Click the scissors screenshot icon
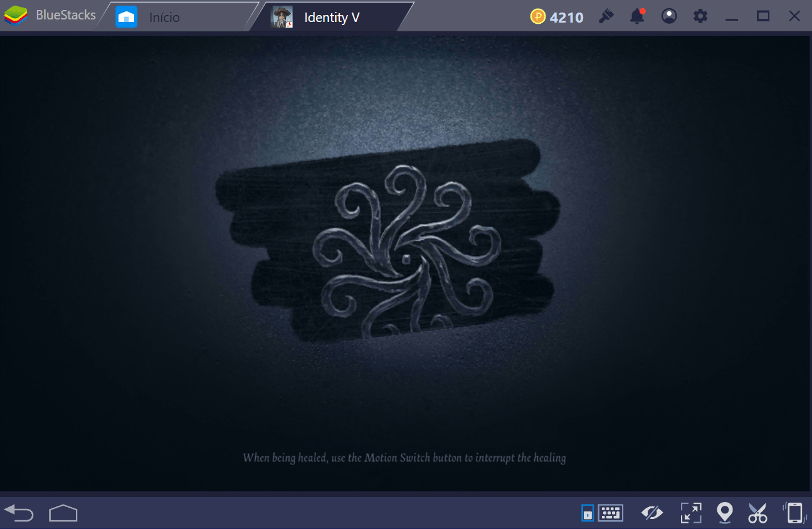Image resolution: width=812 pixels, height=529 pixels. pos(757,513)
